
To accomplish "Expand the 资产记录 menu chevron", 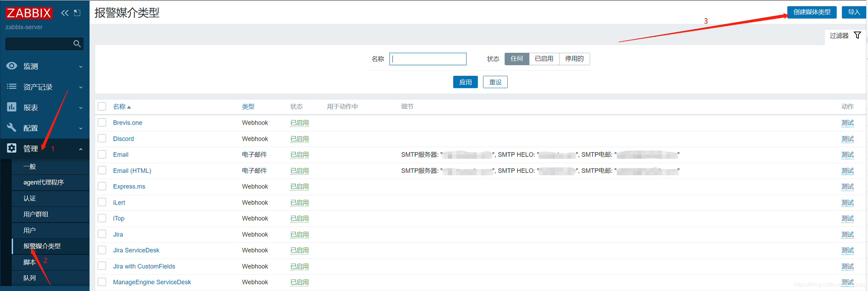I will click(x=81, y=87).
